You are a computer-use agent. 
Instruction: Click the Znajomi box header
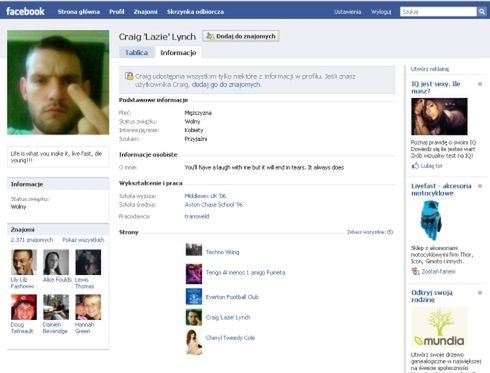tap(58, 229)
